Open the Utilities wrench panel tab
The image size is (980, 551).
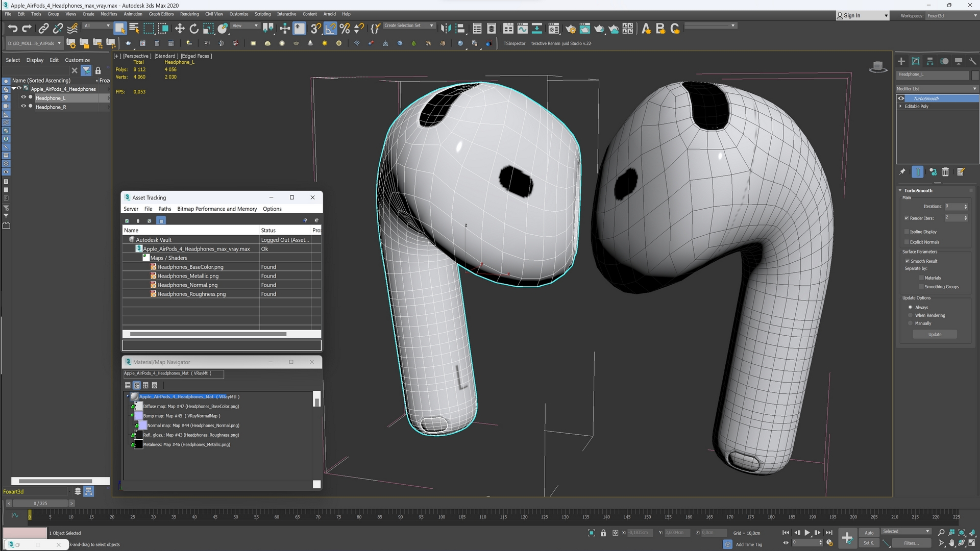point(973,61)
